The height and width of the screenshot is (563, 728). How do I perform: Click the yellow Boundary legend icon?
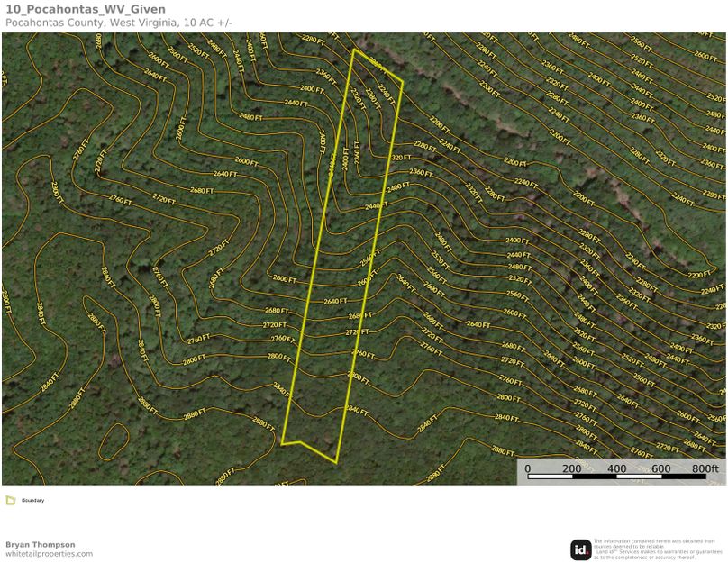tap(10, 500)
